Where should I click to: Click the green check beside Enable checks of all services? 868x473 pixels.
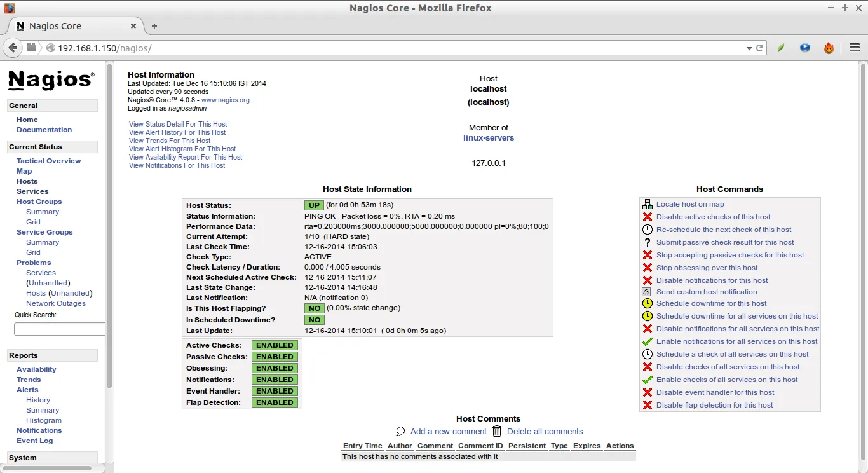coord(648,380)
